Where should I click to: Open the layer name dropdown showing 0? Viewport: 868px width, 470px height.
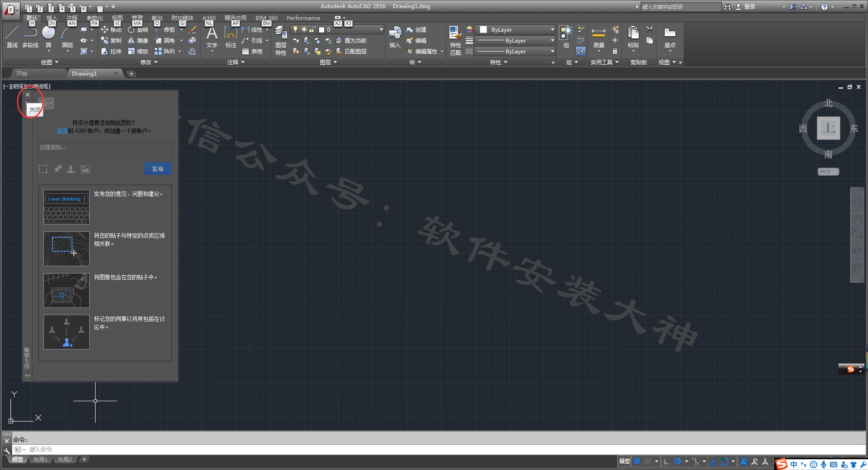click(337, 29)
